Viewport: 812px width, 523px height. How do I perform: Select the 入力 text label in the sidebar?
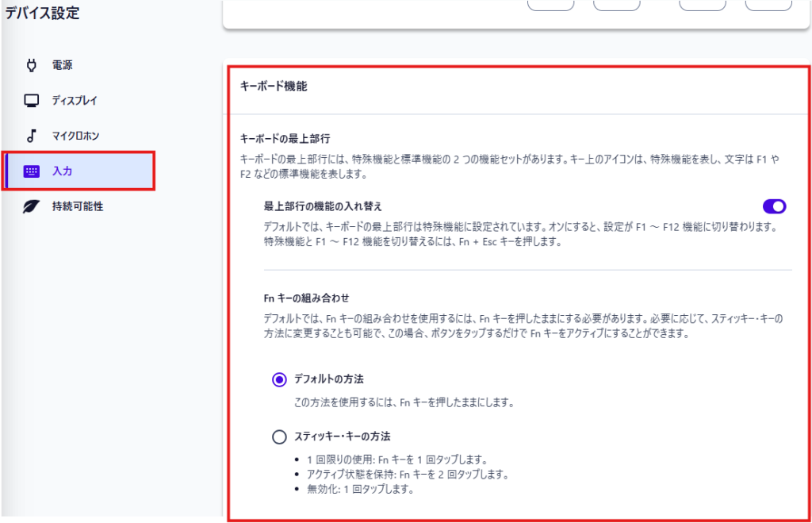[62, 171]
